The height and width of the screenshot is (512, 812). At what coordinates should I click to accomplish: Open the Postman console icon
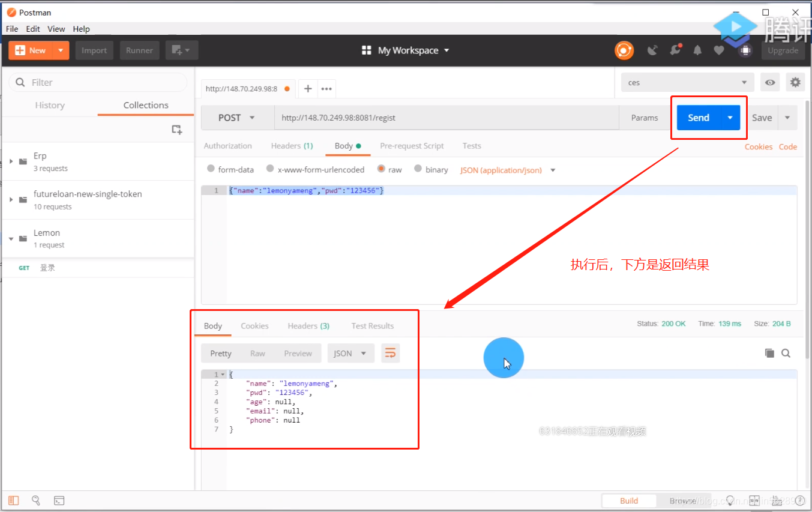pos(59,501)
